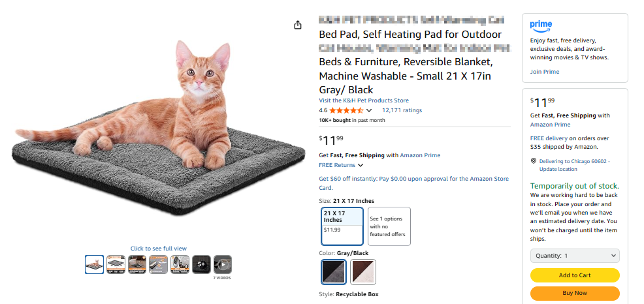Click the Join Prime link
Screen dimensions: 644x304
pyautogui.click(x=545, y=72)
